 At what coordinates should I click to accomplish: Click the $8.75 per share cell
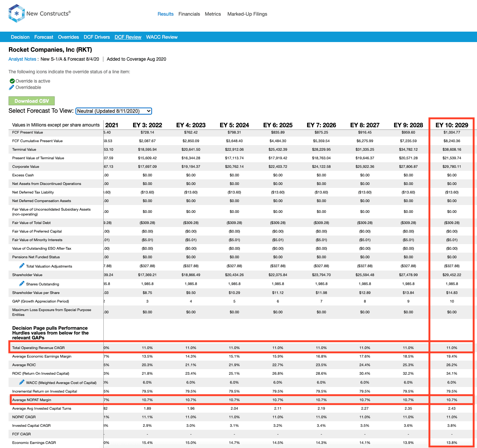click(147, 293)
